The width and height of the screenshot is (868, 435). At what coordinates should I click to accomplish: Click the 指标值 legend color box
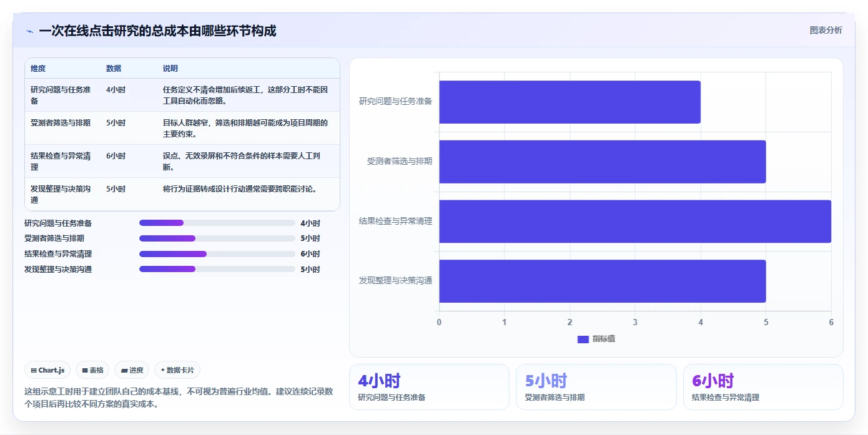583,339
